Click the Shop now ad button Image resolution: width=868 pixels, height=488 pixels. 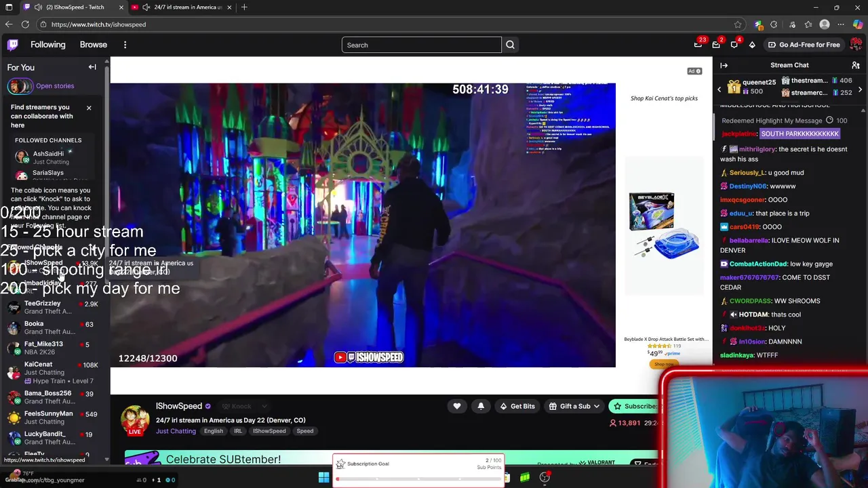point(664,364)
